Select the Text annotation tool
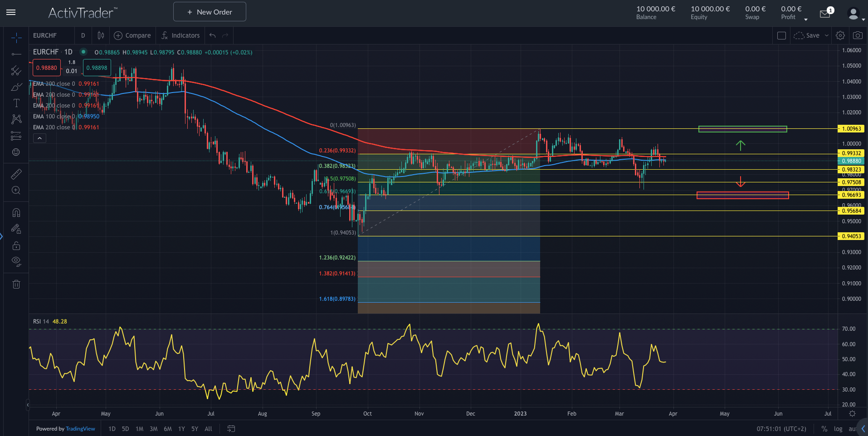Screen dimensions: 868x436 pos(16,103)
